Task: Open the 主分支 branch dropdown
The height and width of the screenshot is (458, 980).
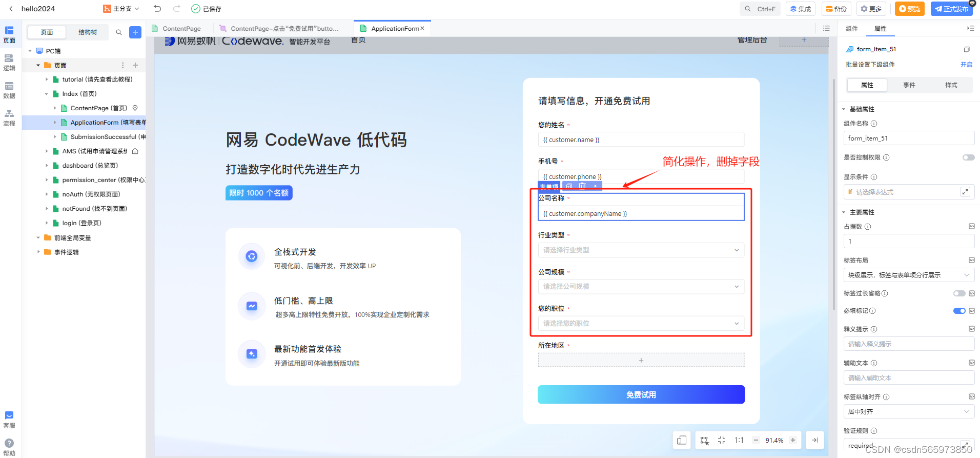Action: (121, 9)
